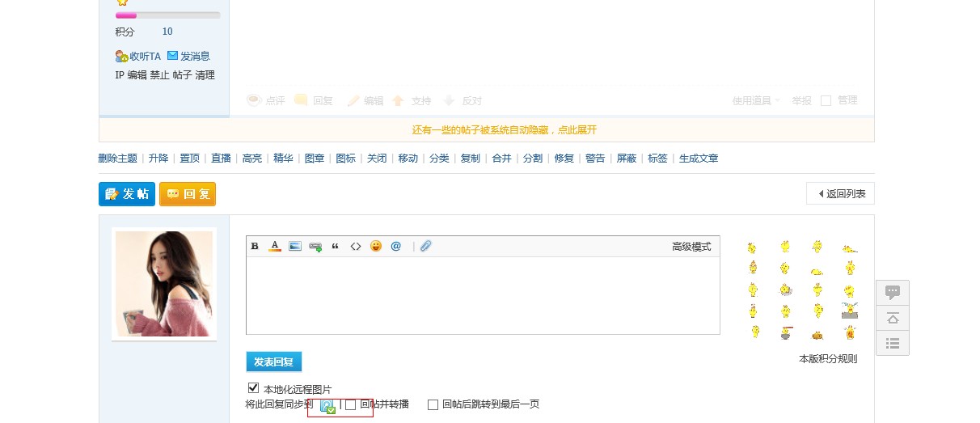Click the 点评 comment link
This screenshot has width=980, height=423.
pyautogui.click(x=266, y=101)
